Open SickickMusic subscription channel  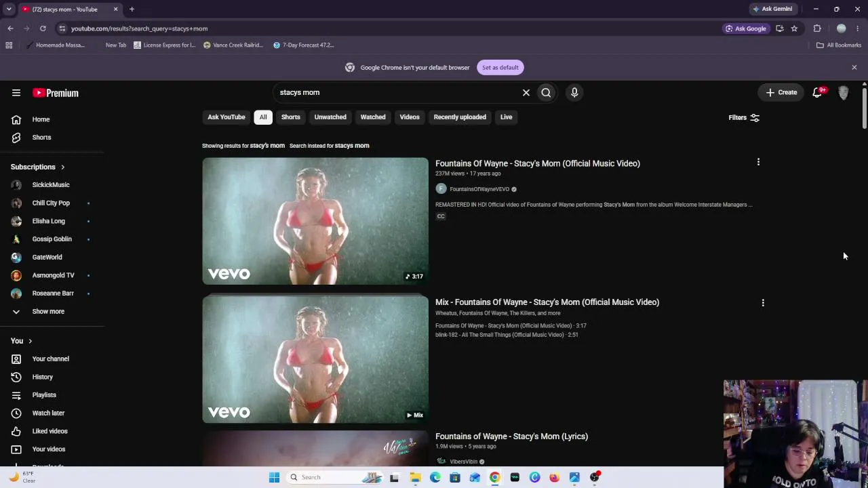pyautogui.click(x=51, y=184)
